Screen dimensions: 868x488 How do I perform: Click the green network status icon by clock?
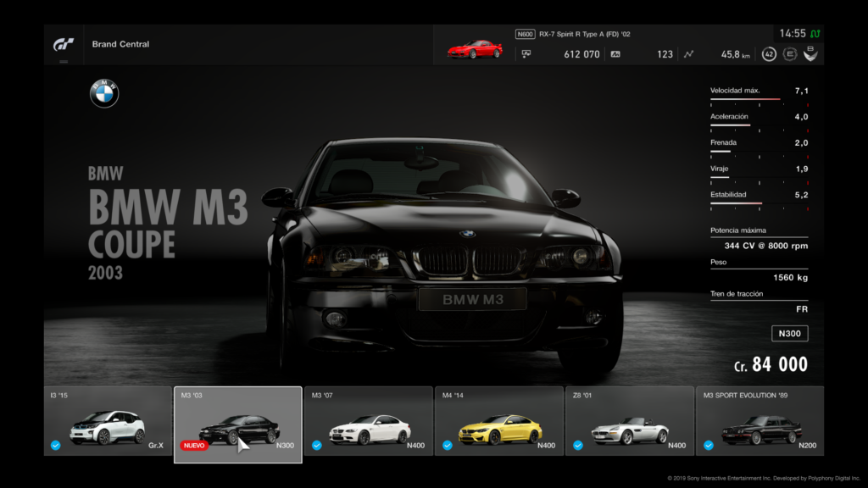815,34
